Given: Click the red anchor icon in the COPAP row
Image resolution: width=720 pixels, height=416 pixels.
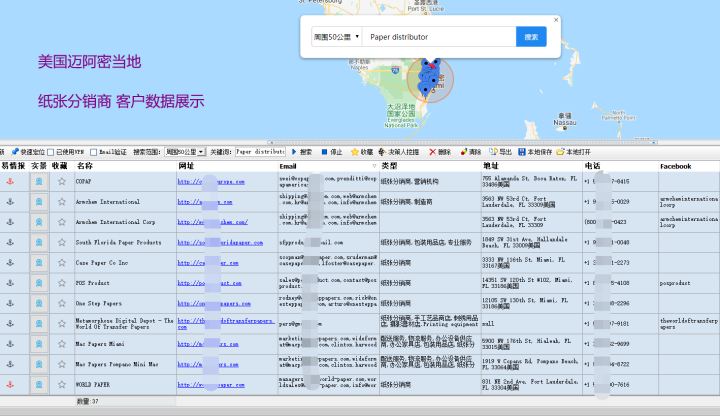Looking at the screenshot, I should (10, 181).
